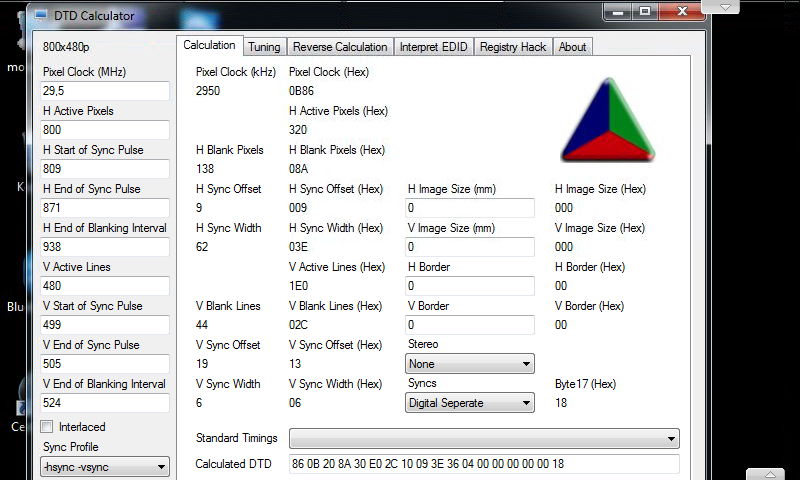
Task: Minimize the DTD Calculator window
Action: (x=617, y=12)
